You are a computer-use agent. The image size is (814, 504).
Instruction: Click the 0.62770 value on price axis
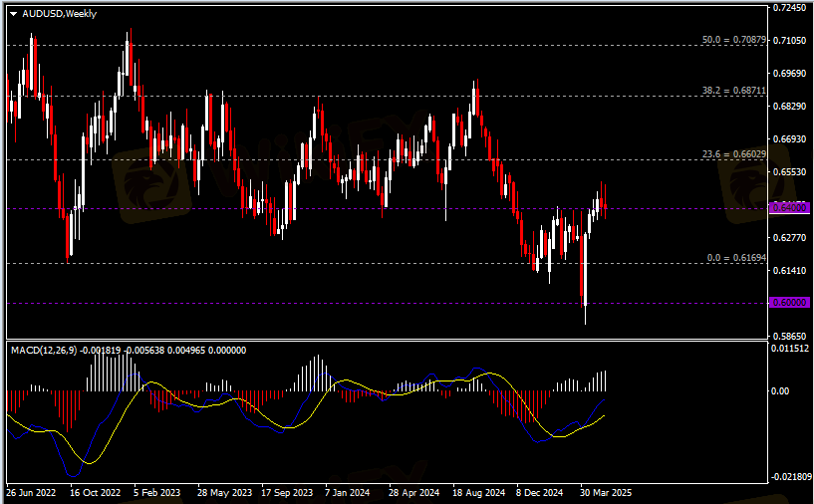(790, 238)
